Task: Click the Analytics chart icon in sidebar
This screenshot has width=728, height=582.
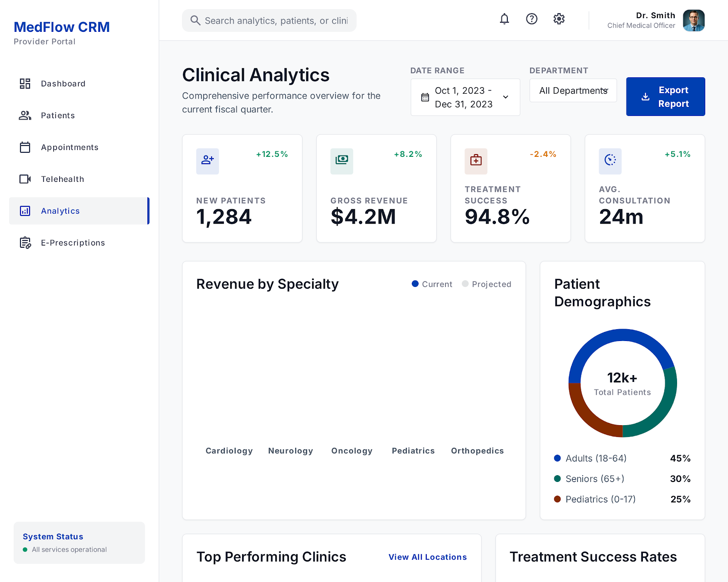Action: coord(25,211)
